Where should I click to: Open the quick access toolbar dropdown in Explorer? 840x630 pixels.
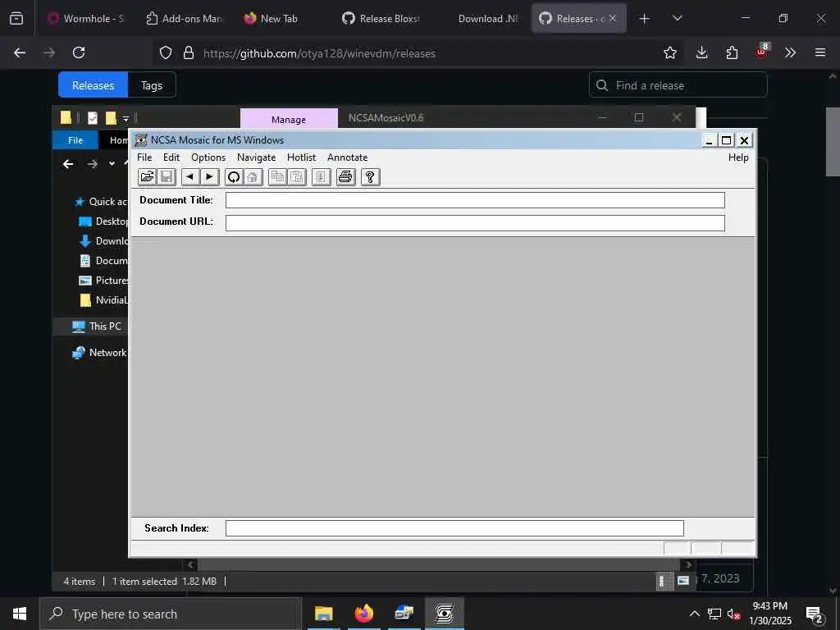(126, 118)
